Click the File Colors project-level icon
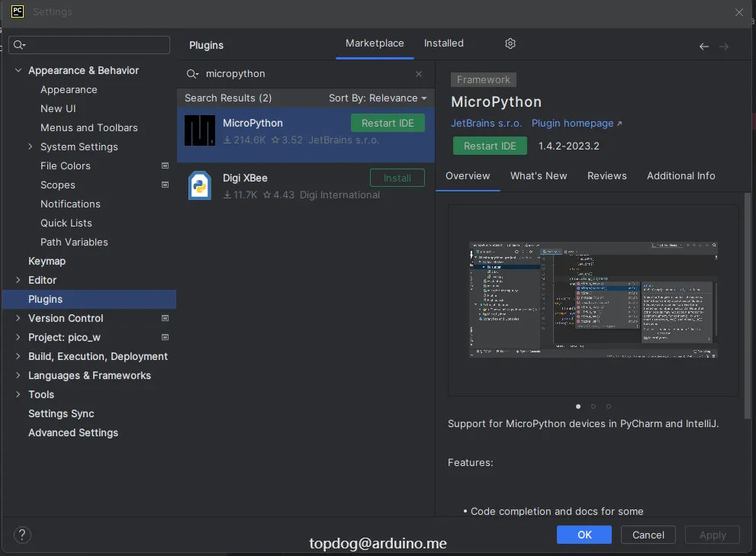The height and width of the screenshot is (556, 756). pyautogui.click(x=165, y=166)
